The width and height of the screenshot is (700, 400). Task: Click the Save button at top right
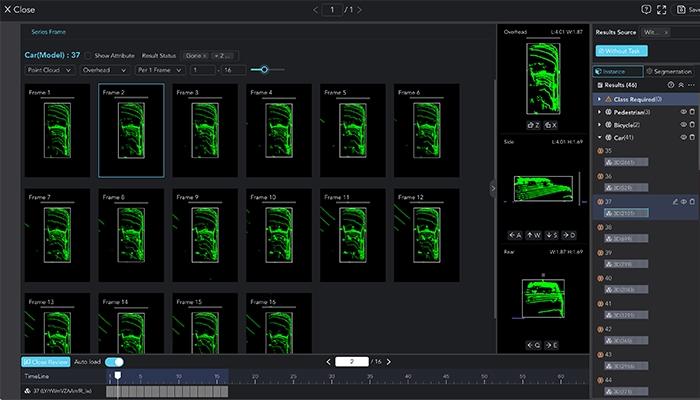click(x=687, y=9)
